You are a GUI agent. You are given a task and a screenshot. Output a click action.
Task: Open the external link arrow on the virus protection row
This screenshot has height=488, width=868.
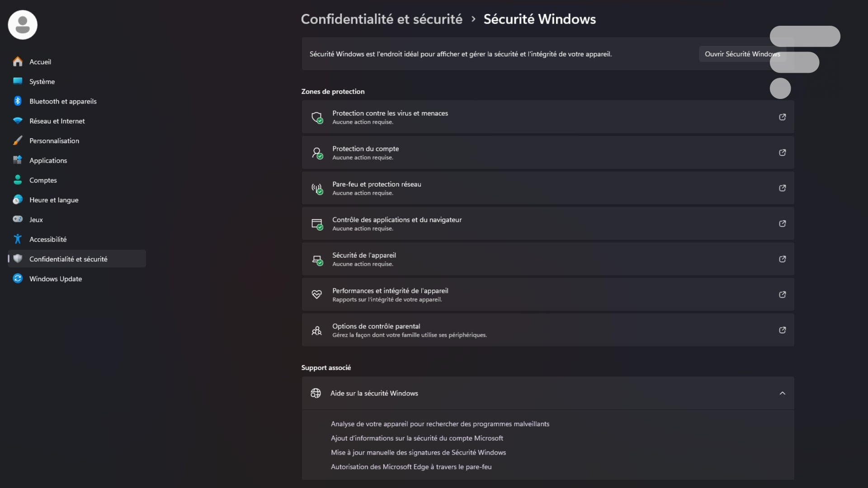(782, 117)
